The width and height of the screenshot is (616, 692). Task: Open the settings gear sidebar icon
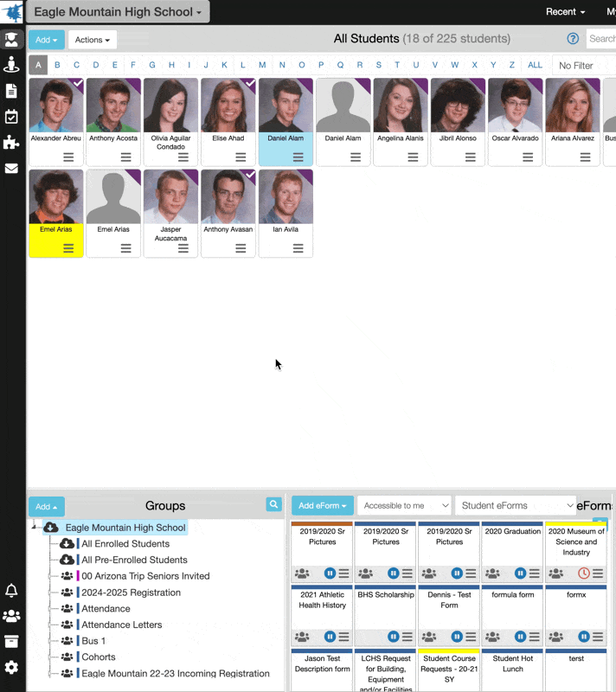(x=11, y=667)
